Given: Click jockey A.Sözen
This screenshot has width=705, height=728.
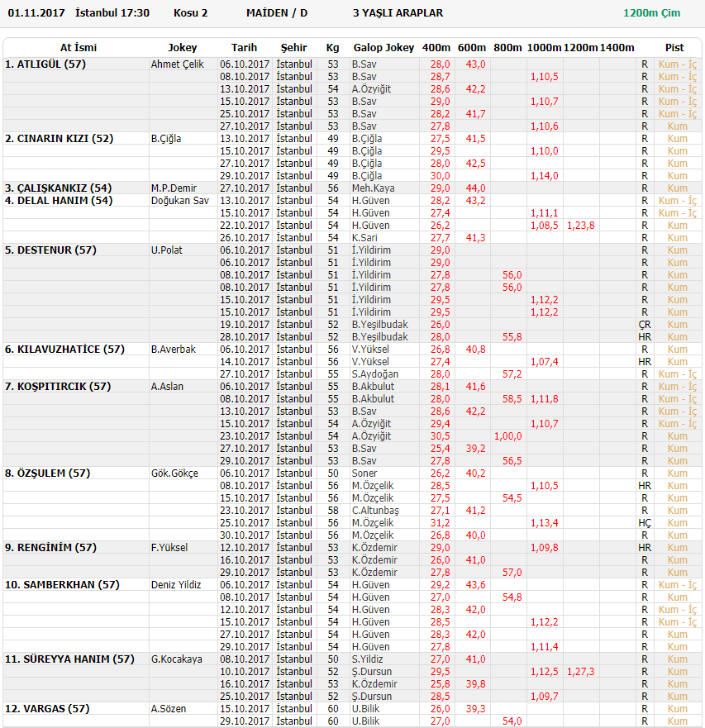Looking at the screenshot, I should click(x=168, y=708).
